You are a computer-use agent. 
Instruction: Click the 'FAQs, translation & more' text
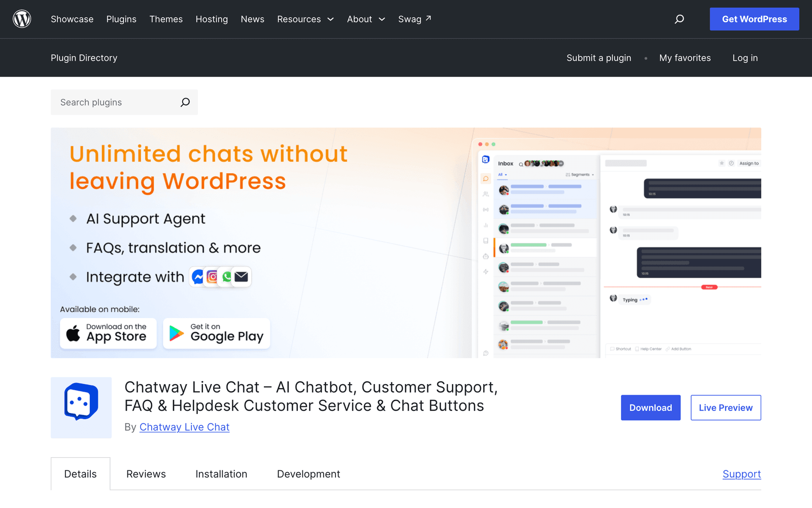tap(173, 248)
